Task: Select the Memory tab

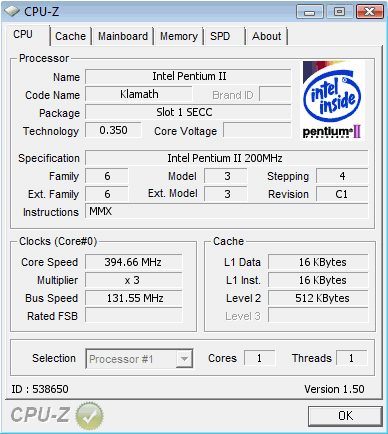Action: pyautogui.click(x=179, y=36)
